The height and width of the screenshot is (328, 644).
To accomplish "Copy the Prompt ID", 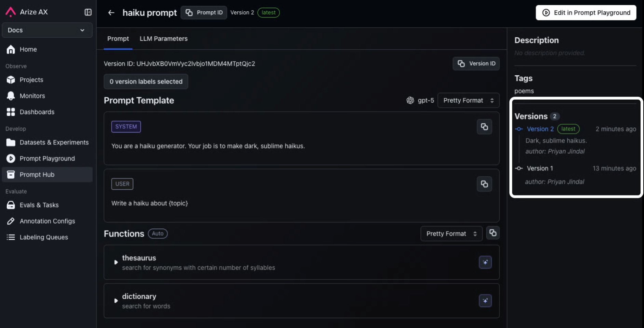I will (x=204, y=13).
